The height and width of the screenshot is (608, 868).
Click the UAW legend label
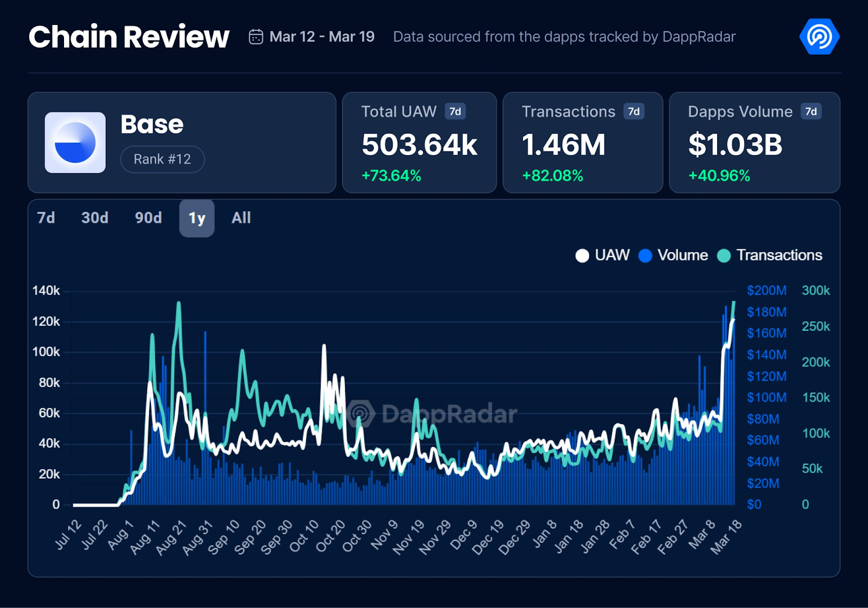[x=612, y=255]
